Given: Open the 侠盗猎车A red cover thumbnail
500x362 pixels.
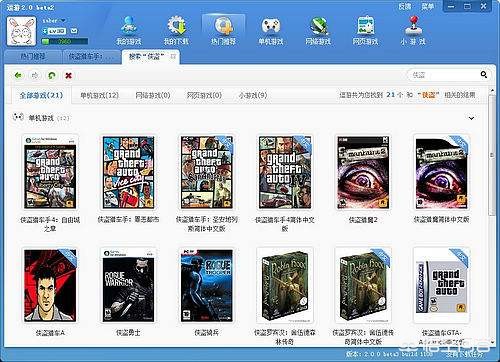Looking at the screenshot, I should coord(50,285).
